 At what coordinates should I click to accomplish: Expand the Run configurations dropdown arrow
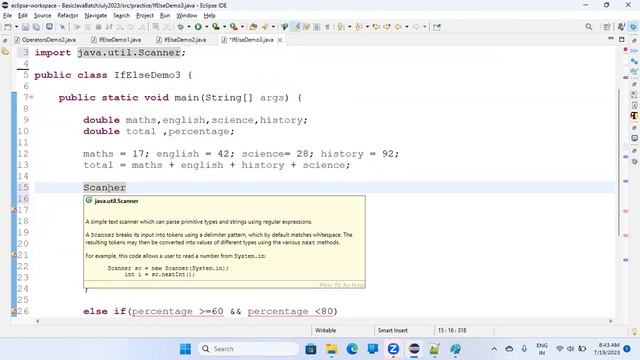[206, 27]
